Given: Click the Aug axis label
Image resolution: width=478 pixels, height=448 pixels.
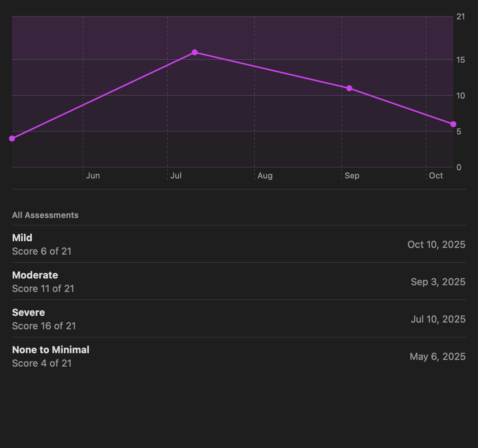Looking at the screenshot, I should tap(265, 175).
